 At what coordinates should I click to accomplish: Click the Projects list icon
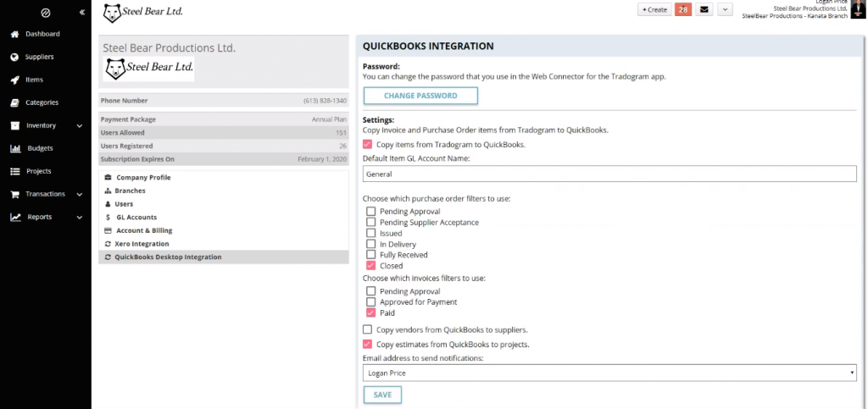pyautogui.click(x=15, y=171)
